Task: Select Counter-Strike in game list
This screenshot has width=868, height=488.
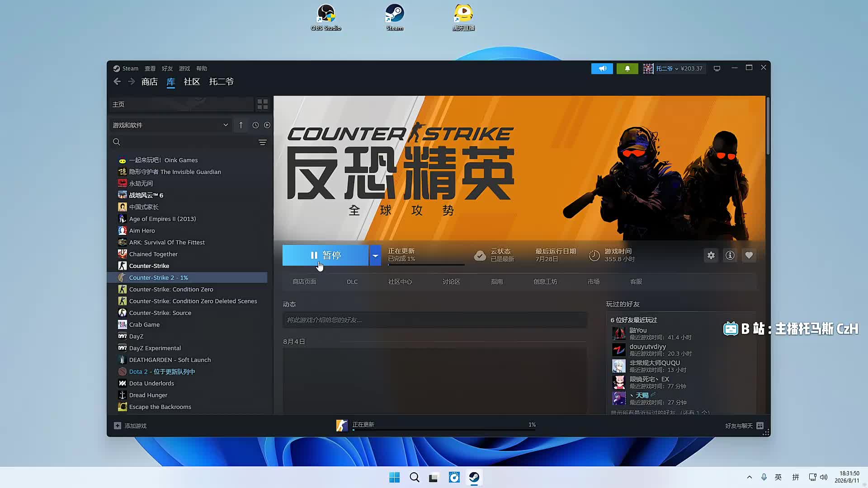Action: coord(188,266)
